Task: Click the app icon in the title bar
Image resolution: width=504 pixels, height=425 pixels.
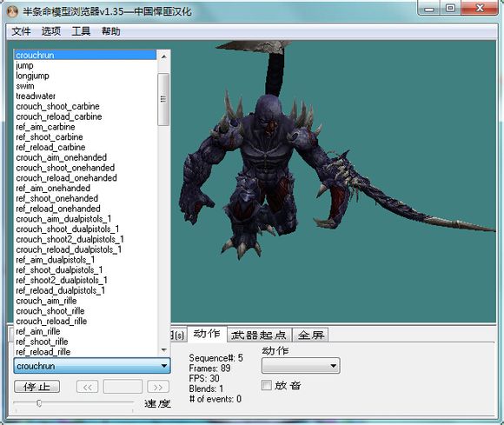Action: 13,11
